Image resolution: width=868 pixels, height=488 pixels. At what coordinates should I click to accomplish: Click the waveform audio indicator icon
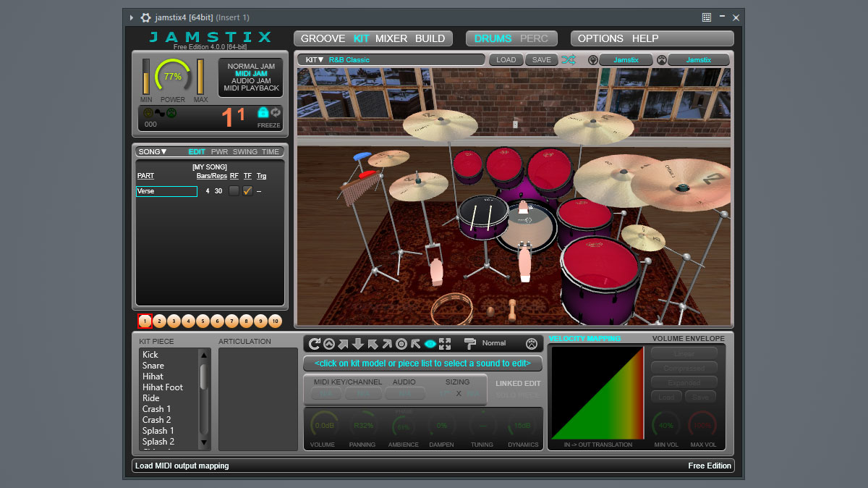pos(160,113)
